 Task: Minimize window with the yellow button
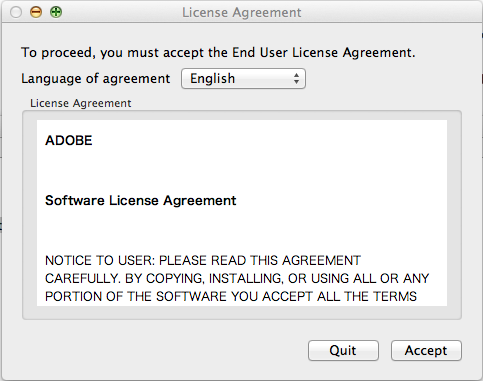(36, 12)
